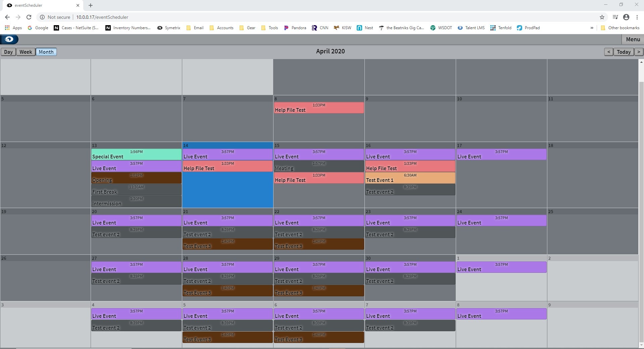
Task: Switch to Day view
Action: [x=8, y=52]
